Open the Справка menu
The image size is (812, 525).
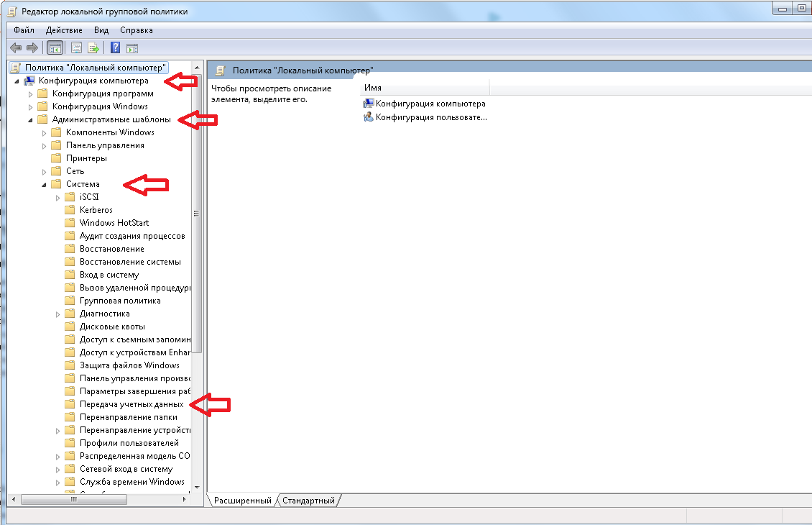[137, 30]
